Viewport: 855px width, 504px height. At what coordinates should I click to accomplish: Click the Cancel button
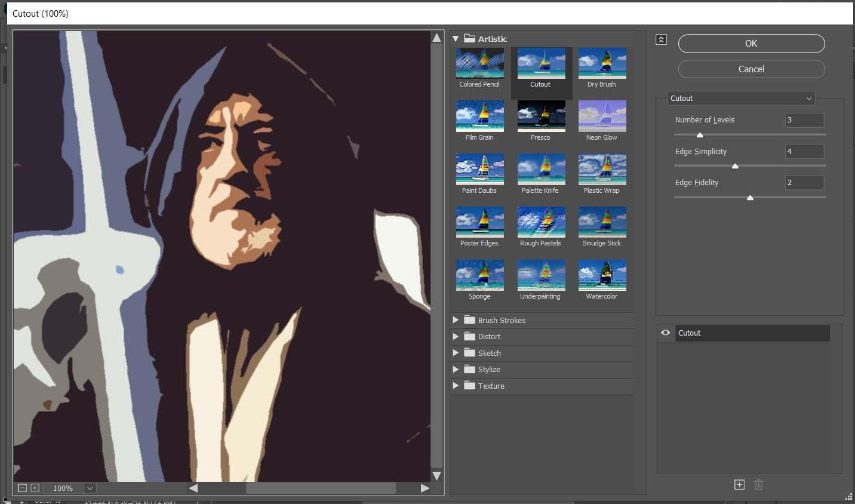coord(751,69)
